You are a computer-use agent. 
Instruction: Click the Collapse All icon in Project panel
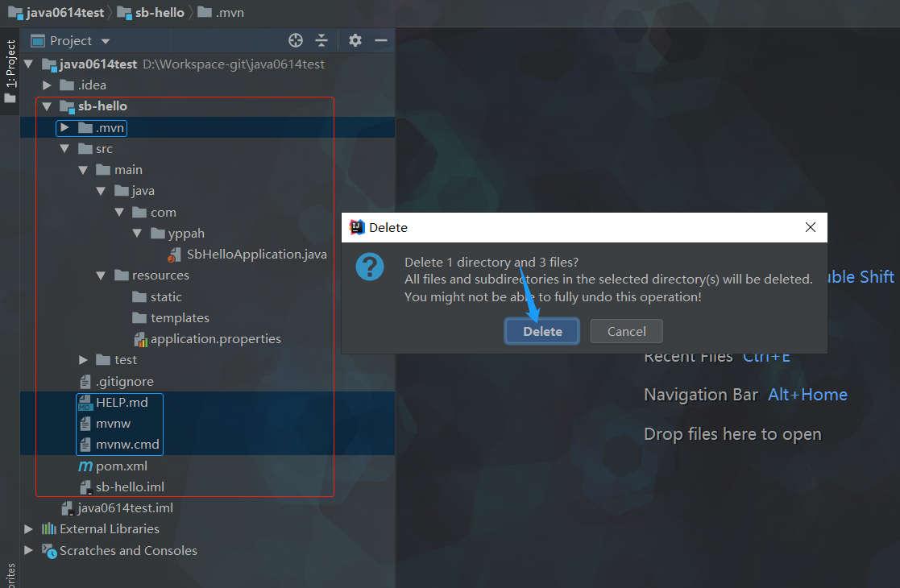[321, 40]
